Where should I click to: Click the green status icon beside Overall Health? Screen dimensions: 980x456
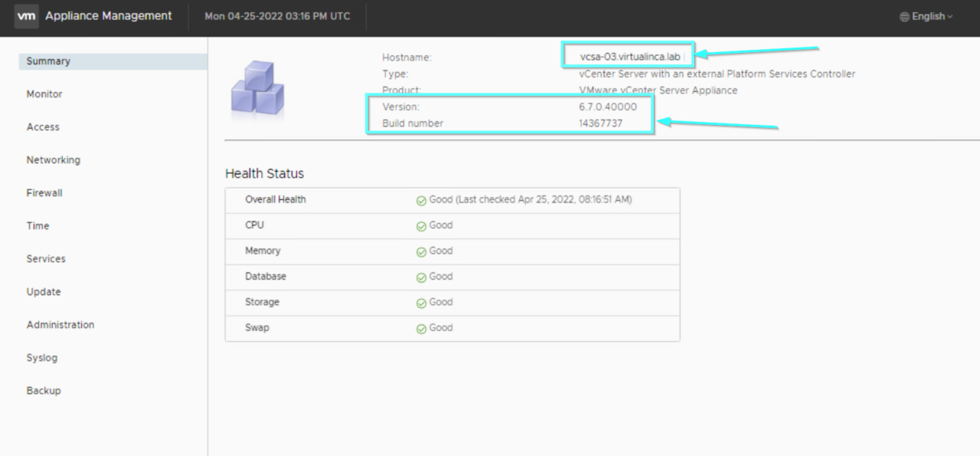[421, 200]
